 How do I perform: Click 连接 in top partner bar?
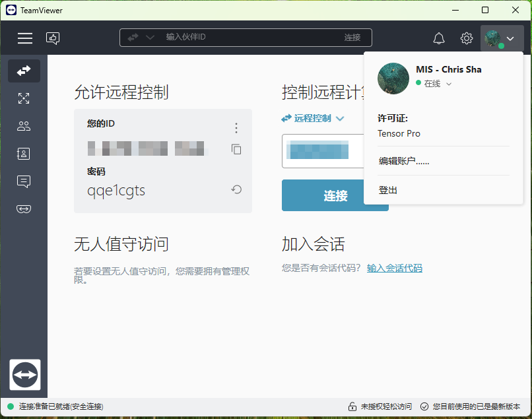(352, 38)
